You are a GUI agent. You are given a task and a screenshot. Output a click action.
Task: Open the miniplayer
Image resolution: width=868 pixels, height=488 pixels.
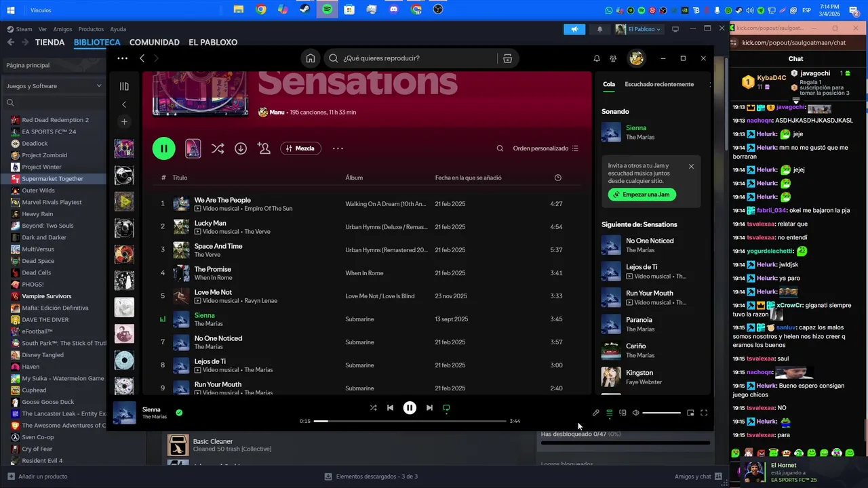click(690, 413)
